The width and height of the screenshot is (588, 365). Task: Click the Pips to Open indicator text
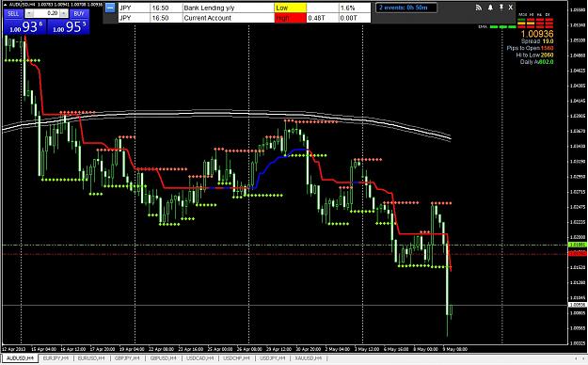530,48
